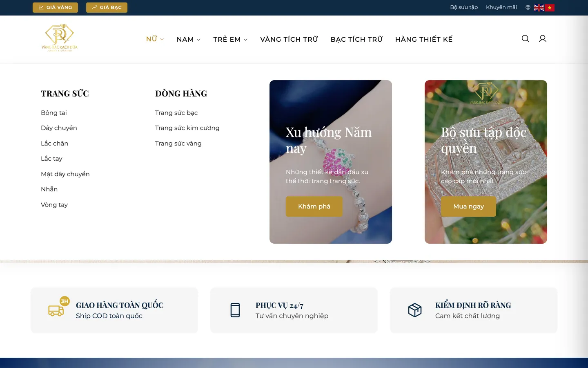Click the Vàng Bạc Rạch Dừa logo
Screen dimensions: 588x368
tap(60, 38)
